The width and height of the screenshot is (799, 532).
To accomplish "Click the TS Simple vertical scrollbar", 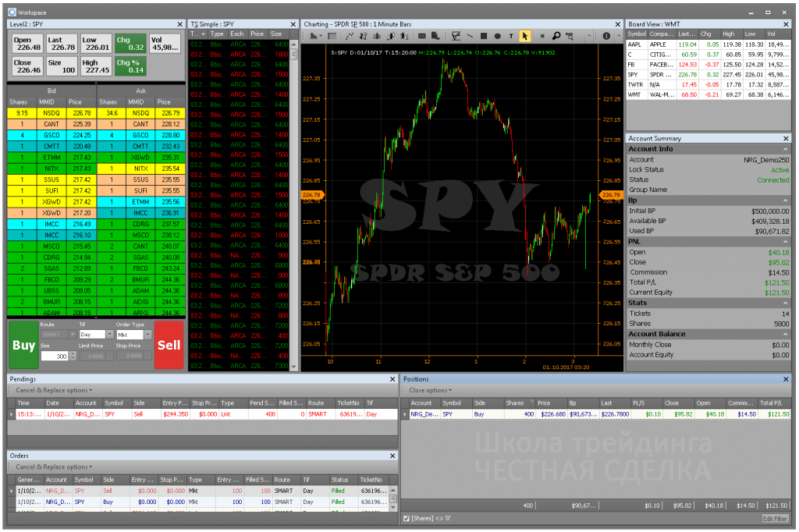I will [x=293, y=204].
